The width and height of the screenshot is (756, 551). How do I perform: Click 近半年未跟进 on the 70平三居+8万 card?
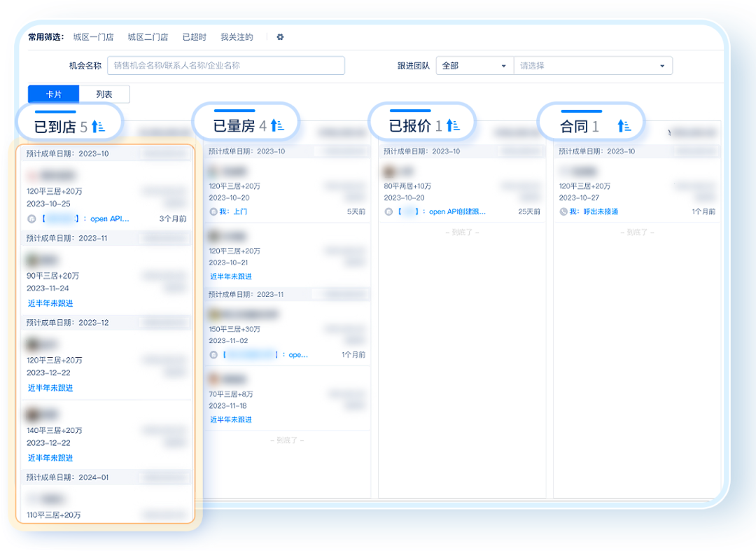pos(231,419)
